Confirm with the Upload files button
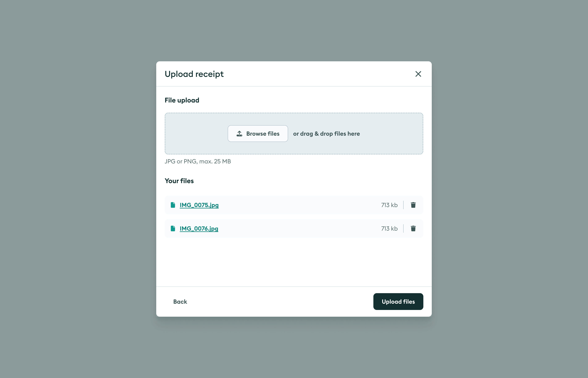588x378 pixels. (x=398, y=301)
